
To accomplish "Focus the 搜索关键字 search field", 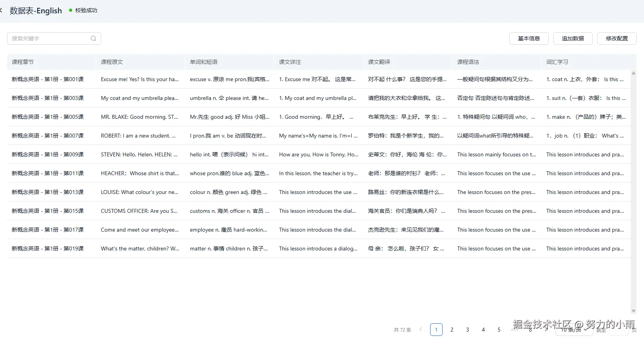I will (x=54, y=38).
